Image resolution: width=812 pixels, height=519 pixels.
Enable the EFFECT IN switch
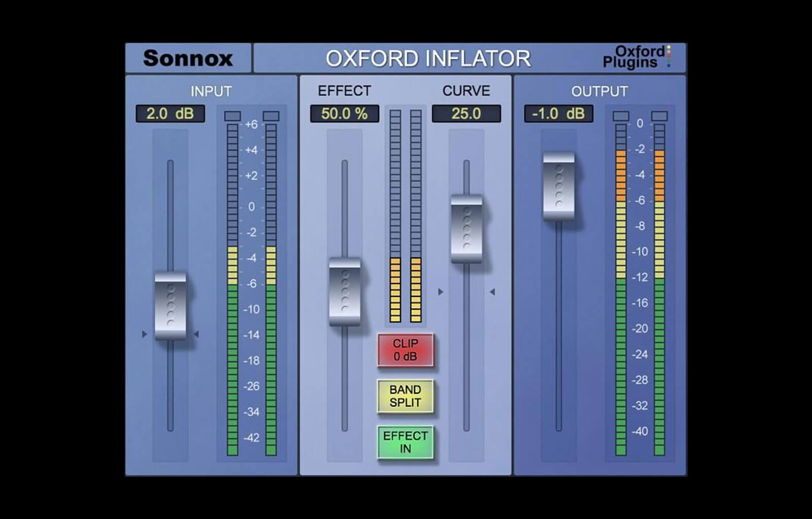click(405, 440)
